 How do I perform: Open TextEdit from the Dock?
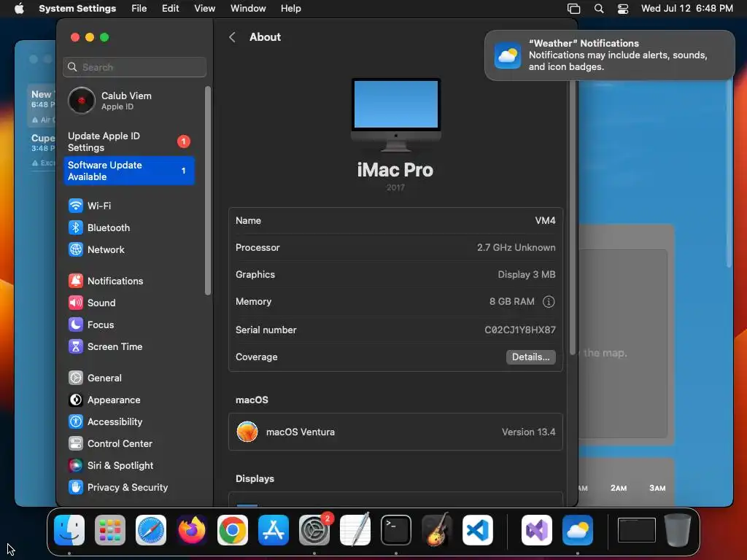(355, 530)
